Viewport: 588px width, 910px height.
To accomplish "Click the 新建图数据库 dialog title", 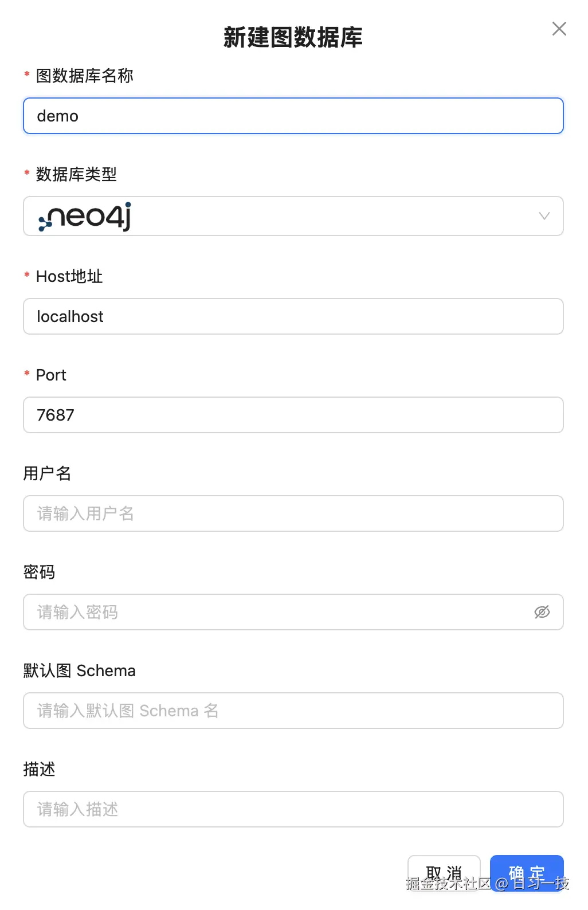I will [293, 38].
